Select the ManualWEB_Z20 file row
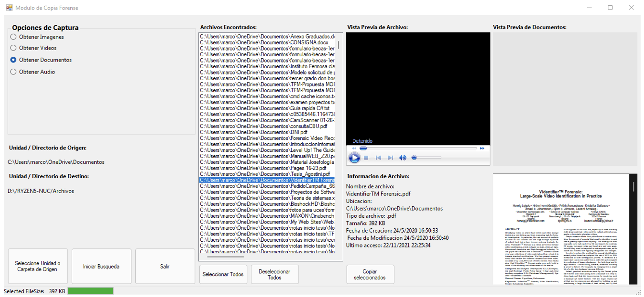The width and height of the screenshot is (644, 297). coord(267,156)
